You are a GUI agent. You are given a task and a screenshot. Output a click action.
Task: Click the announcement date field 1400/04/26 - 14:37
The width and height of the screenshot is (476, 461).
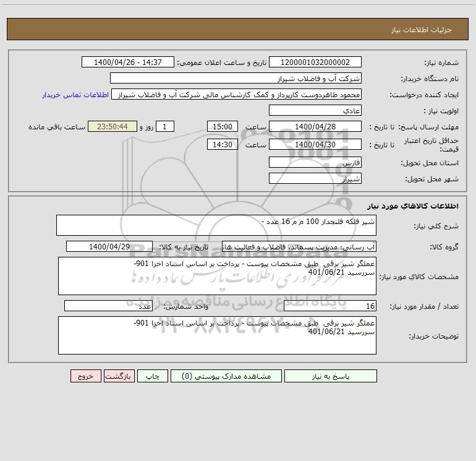pos(128,62)
